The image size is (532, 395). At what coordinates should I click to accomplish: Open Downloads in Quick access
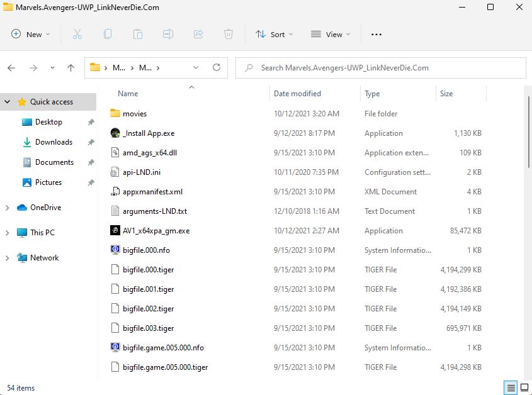pyautogui.click(x=54, y=142)
